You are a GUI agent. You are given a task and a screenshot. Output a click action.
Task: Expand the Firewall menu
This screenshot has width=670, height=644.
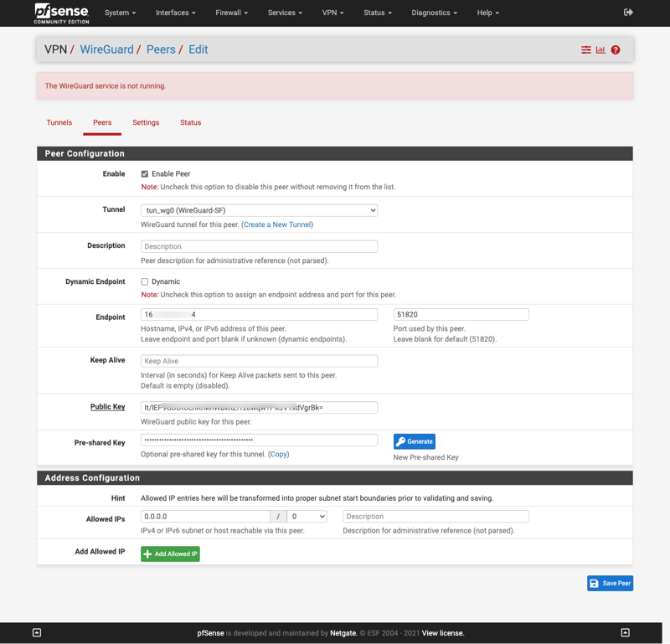(x=233, y=13)
